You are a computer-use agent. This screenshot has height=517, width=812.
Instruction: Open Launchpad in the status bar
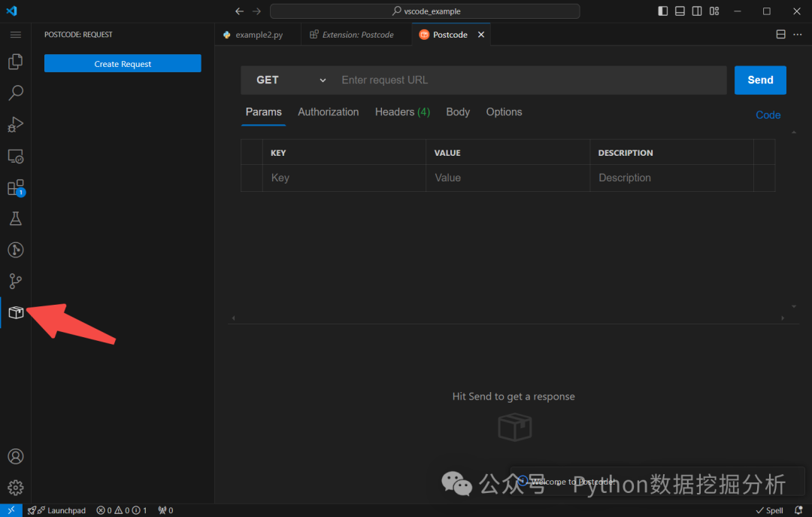[56, 510]
